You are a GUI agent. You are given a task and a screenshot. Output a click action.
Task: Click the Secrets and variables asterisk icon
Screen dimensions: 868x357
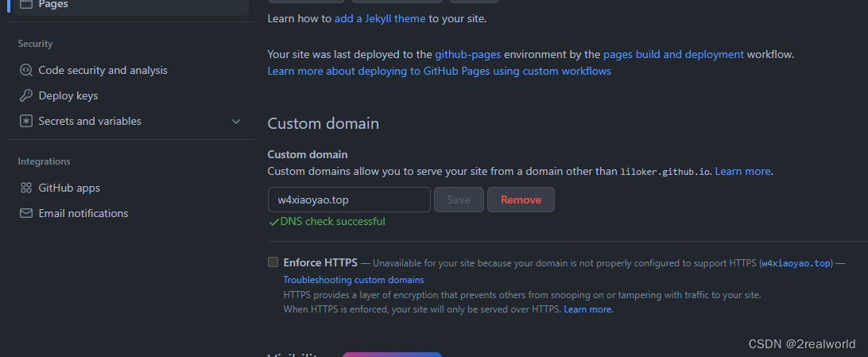25,121
